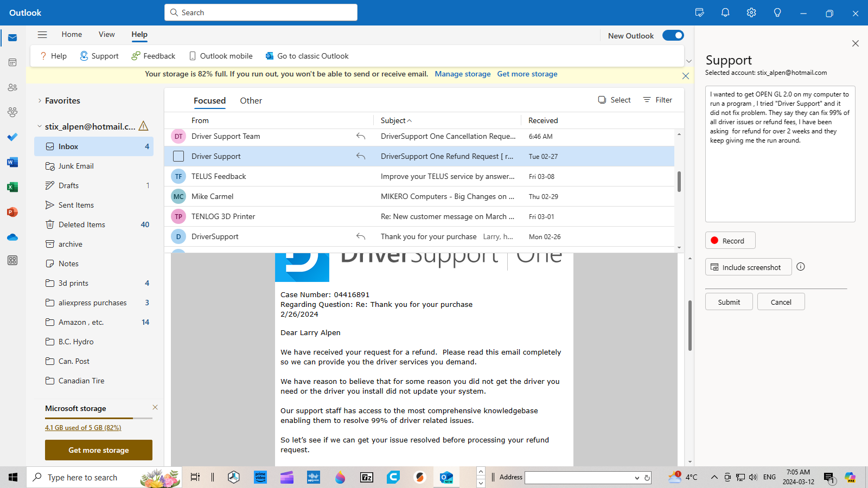Launch Word from the left rail
868x488 pixels.
[12, 162]
